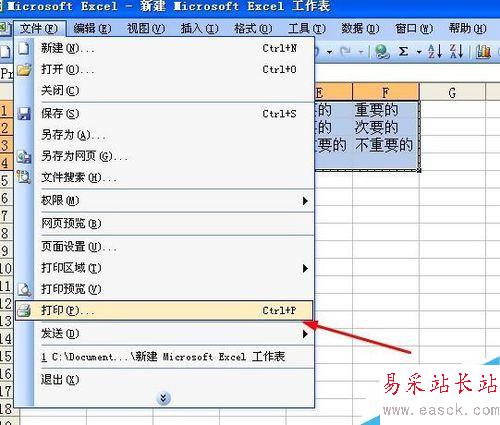The height and width of the screenshot is (425, 500).
Task: Choose 退出(X) to quit Excel
Action: pyautogui.click(x=164, y=380)
